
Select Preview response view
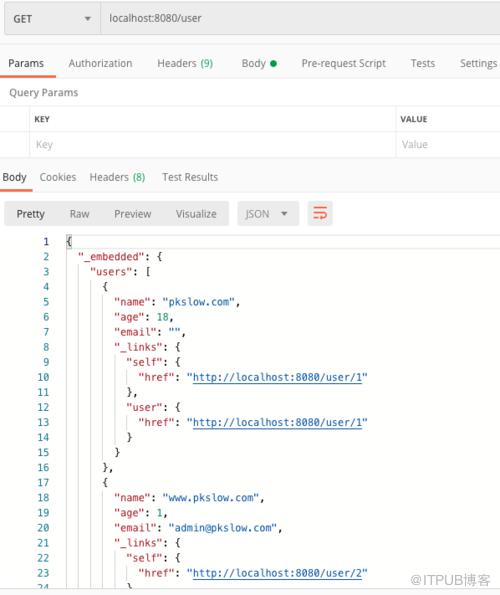[132, 214]
